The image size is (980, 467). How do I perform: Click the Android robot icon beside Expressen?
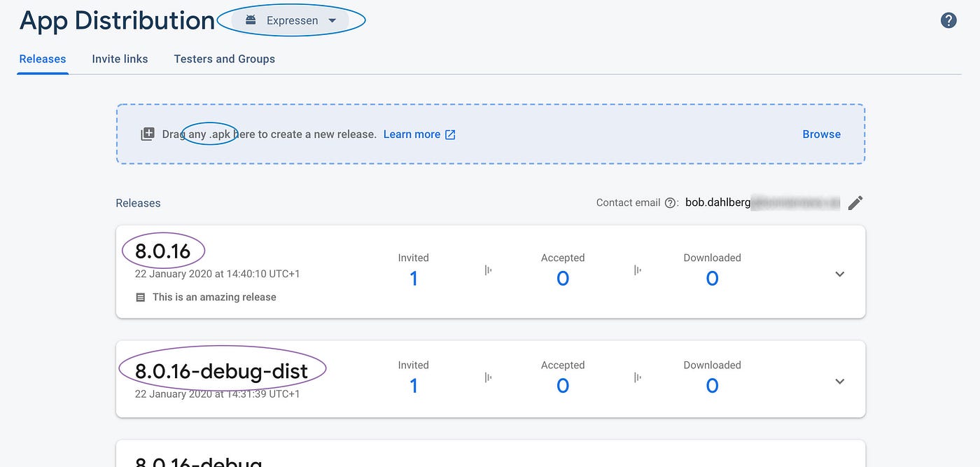tap(250, 20)
